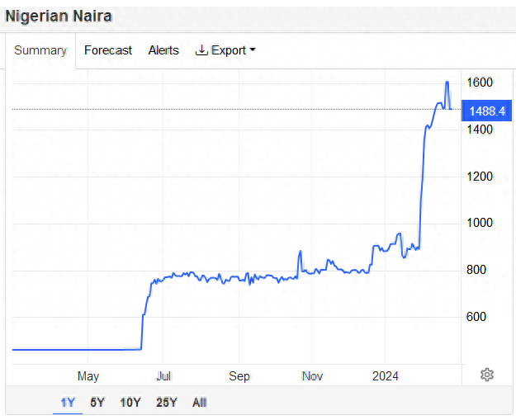Open chart settings gear icon
Image resolution: width=516 pixels, height=420 pixels.
pos(487,375)
